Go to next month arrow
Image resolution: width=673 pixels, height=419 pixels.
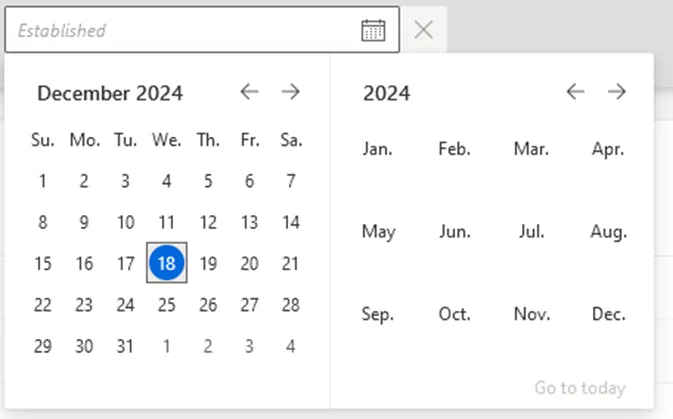(291, 91)
